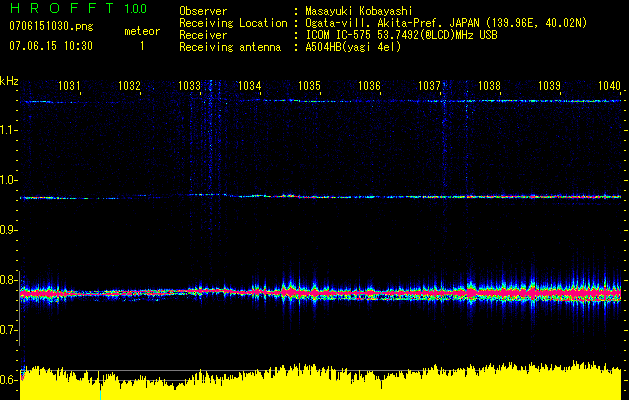Click time marker 1040
Image resolution: width=629 pixels, height=400 pixels.
pos(609,86)
